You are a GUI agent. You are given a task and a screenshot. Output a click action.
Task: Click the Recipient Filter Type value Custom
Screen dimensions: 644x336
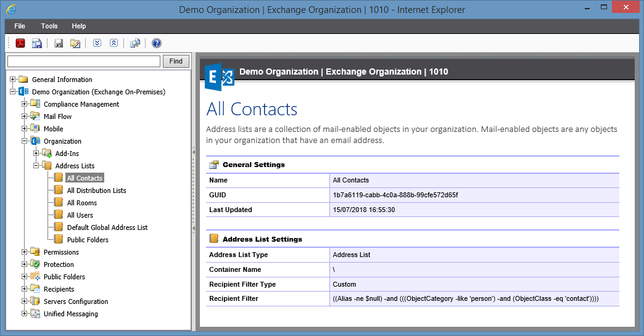pyautogui.click(x=344, y=284)
